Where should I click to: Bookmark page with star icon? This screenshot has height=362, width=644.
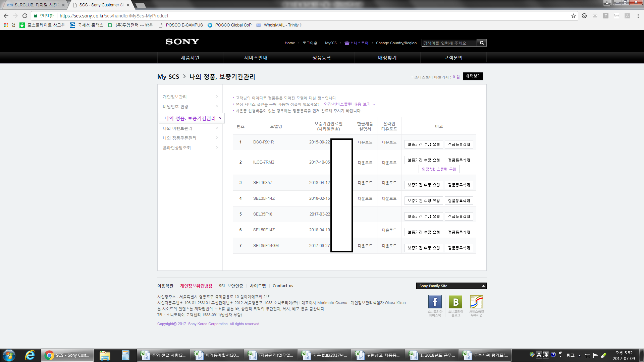[574, 16]
